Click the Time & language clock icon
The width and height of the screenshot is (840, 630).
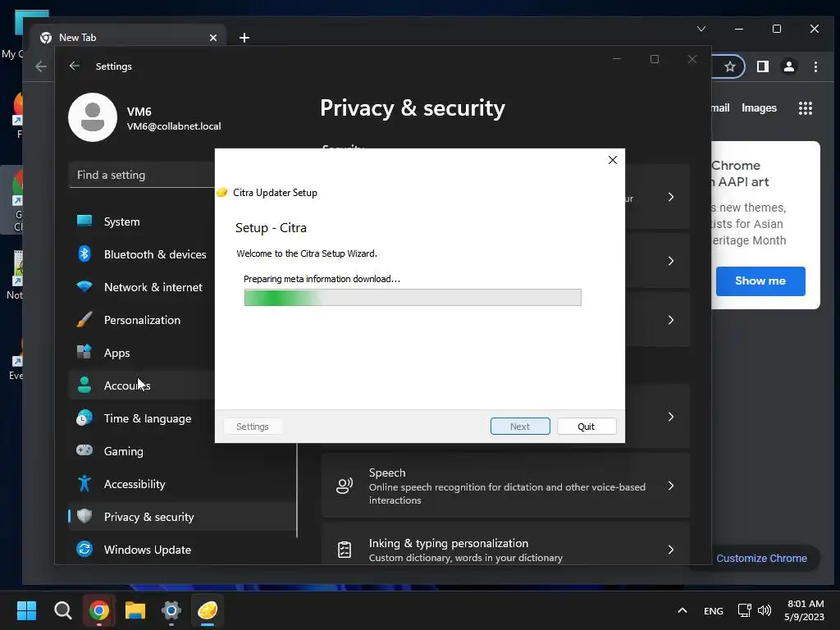point(84,418)
